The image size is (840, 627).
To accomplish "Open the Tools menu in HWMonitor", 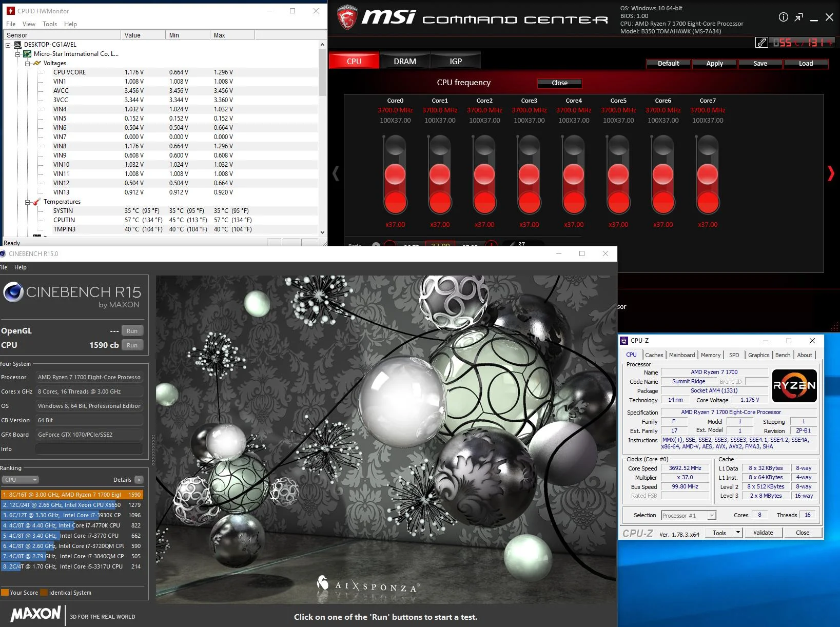I will click(x=50, y=24).
